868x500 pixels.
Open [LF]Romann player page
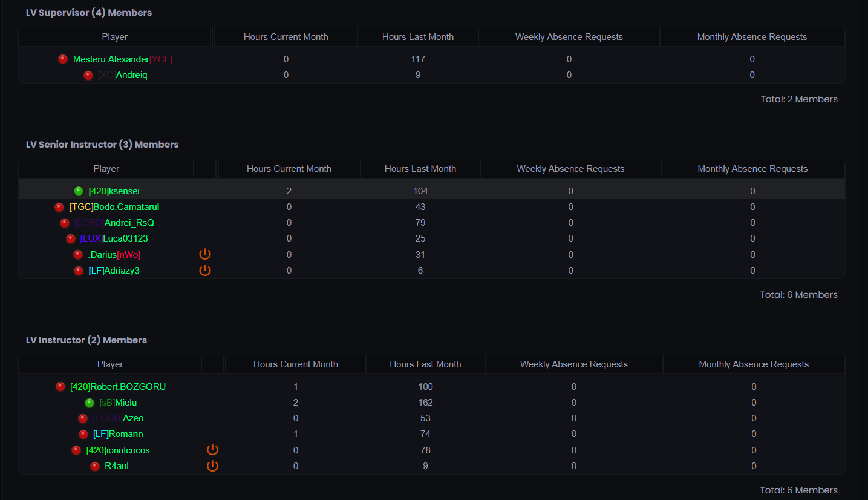[118, 434]
